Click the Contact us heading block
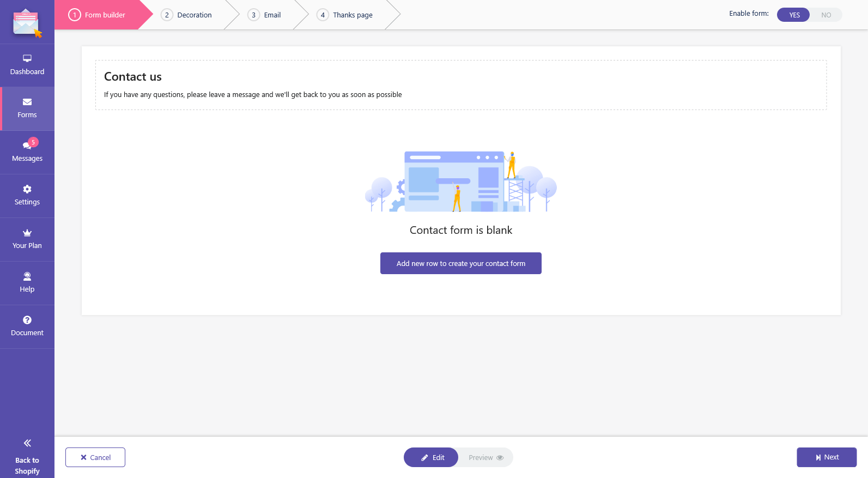The image size is (868, 478). tap(461, 85)
